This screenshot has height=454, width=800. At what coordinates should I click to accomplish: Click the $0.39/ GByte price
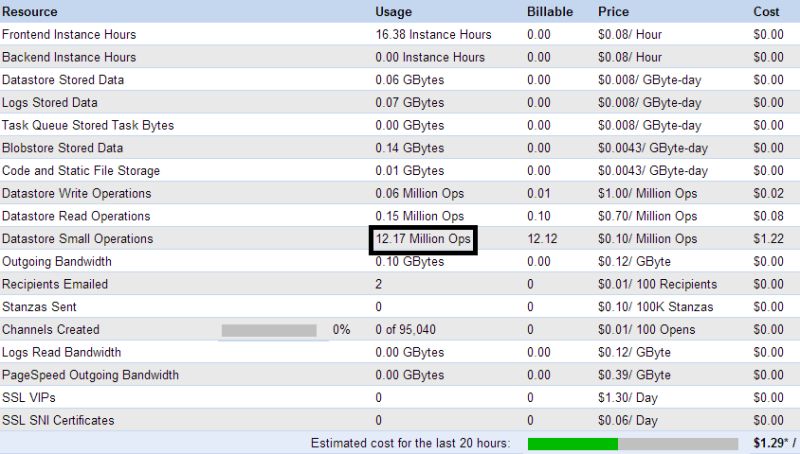point(634,375)
